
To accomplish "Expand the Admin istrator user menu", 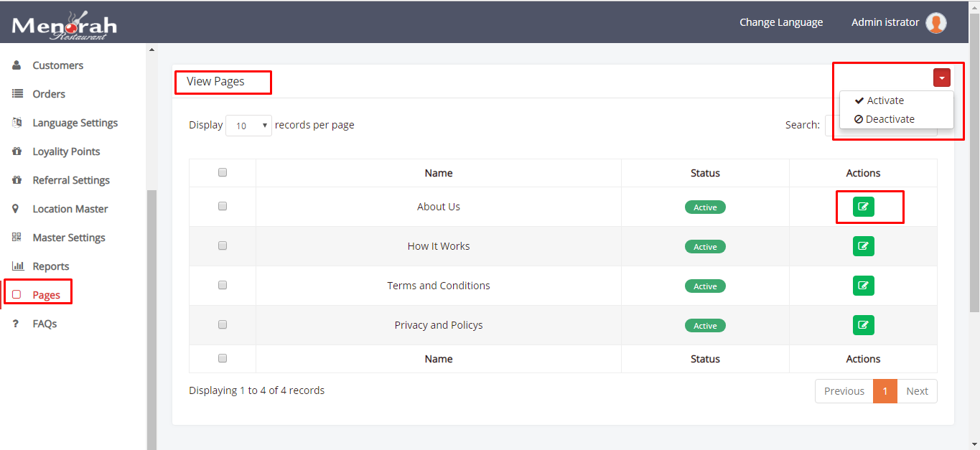I will pyautogui.click(x=885, y=22).
